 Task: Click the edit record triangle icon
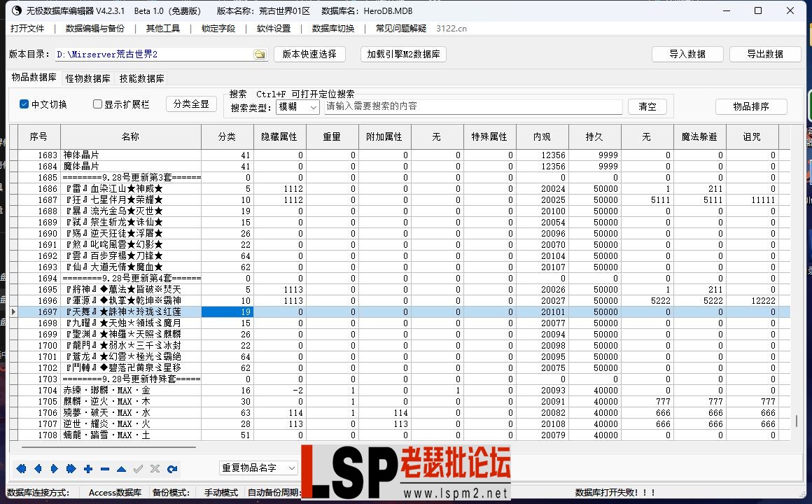click(x=120, y=469)
